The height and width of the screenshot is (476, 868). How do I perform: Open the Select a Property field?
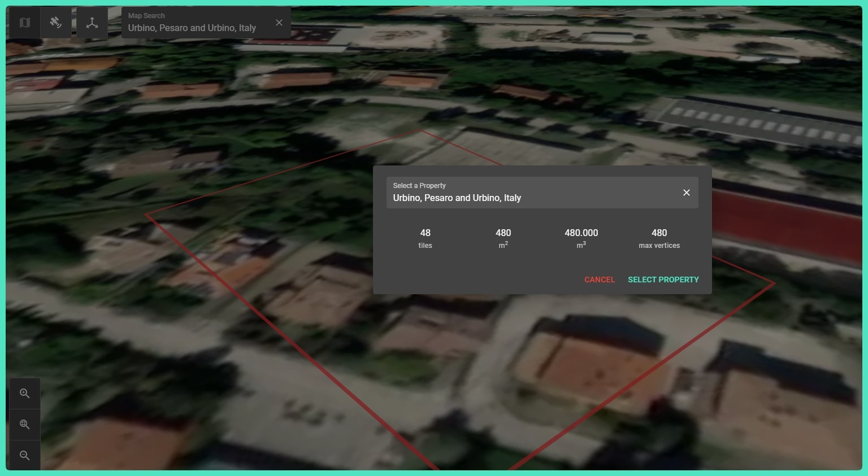click(531, 193)
